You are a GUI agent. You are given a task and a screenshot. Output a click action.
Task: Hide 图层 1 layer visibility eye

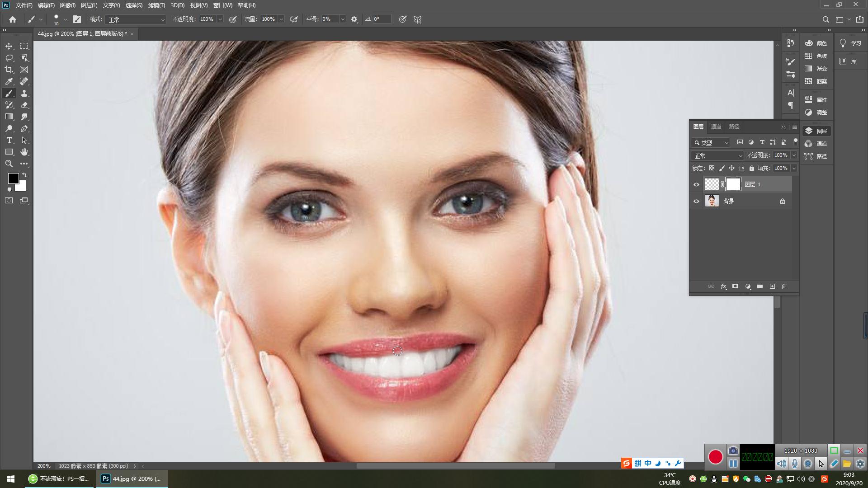(x=696, y=184)
